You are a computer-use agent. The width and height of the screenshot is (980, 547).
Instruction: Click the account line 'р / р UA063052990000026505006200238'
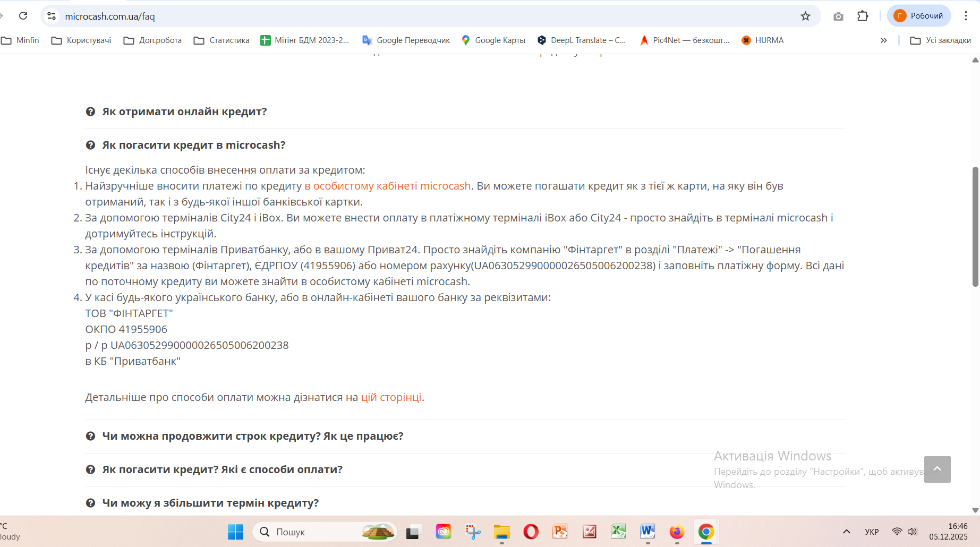click(187, 345)
